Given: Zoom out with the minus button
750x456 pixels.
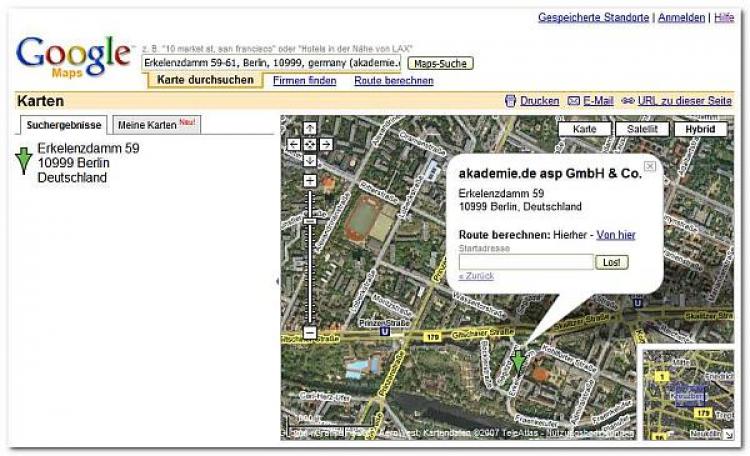Looking at the screenshot, I should (x=310, y=332).
